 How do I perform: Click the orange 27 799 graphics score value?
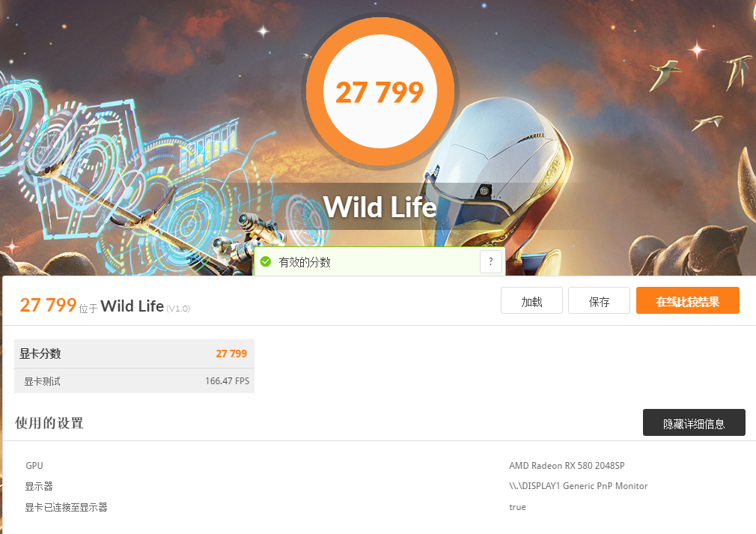(231, 354)
